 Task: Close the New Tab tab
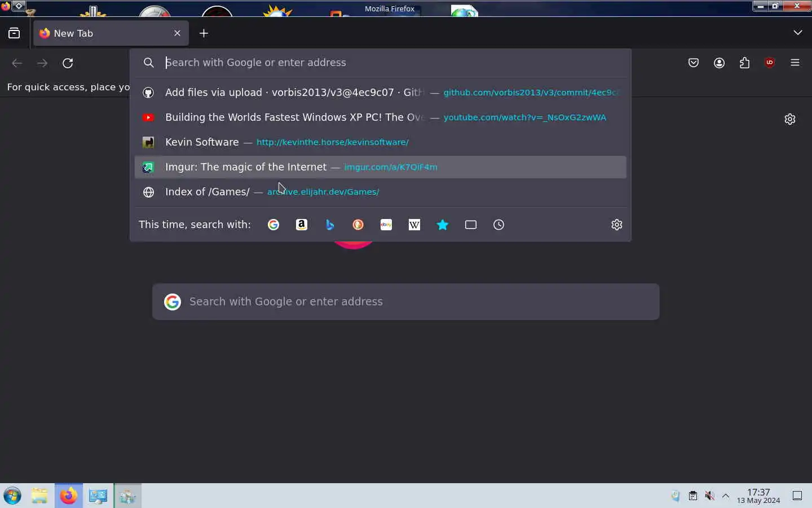(x=177, y=33)
